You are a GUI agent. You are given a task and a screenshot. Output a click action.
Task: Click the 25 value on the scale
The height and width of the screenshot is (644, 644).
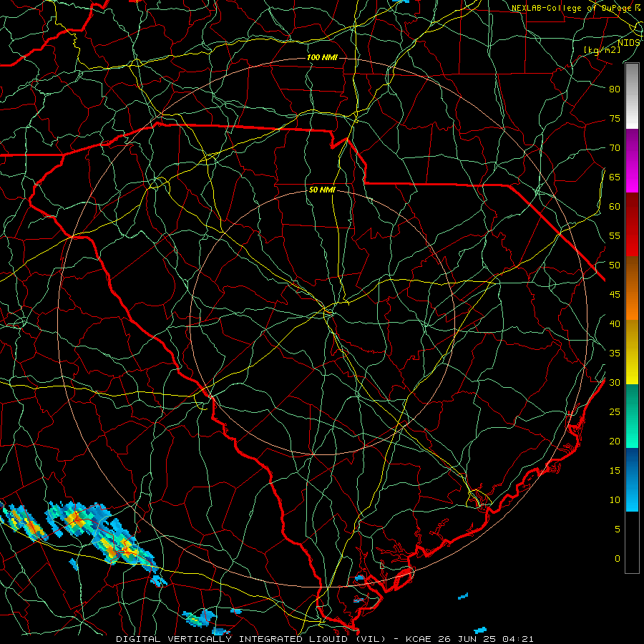[615, 411]
